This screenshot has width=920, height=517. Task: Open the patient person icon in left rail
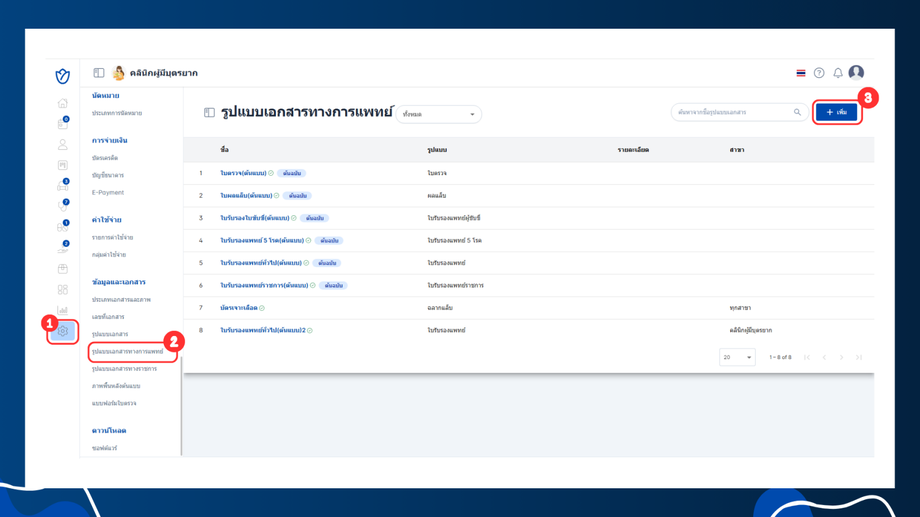click(63, 144)
